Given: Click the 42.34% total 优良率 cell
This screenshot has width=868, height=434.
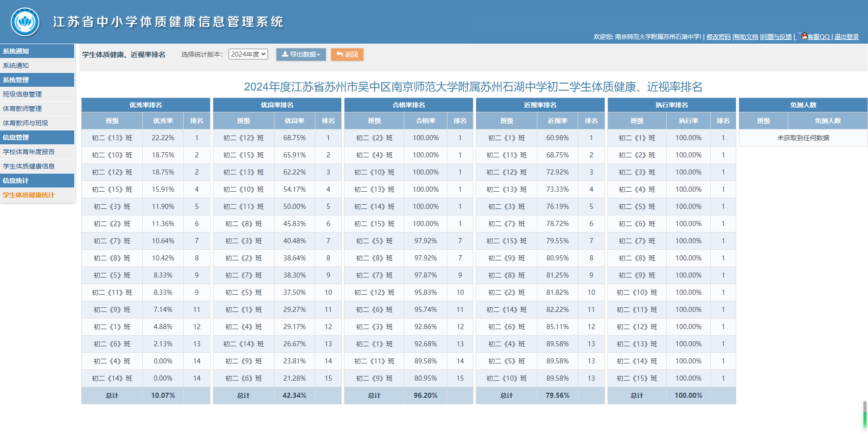Looking at the screenshot, I should [294, 395].
